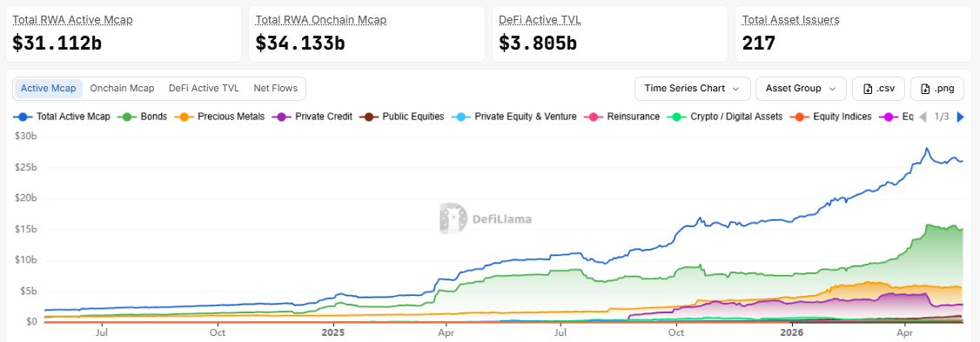Toggle the Private Credit legend entry
This screenshot has width=980, height=342.
[313, 117]
